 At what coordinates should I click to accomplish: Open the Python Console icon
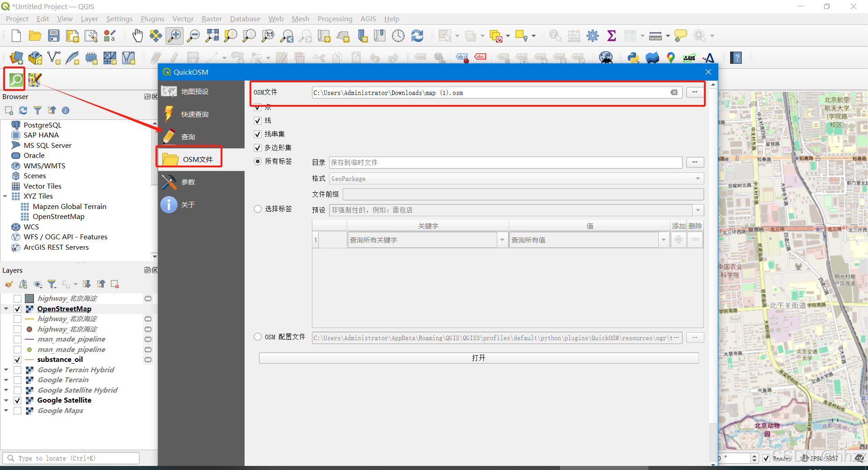point(633,58)
